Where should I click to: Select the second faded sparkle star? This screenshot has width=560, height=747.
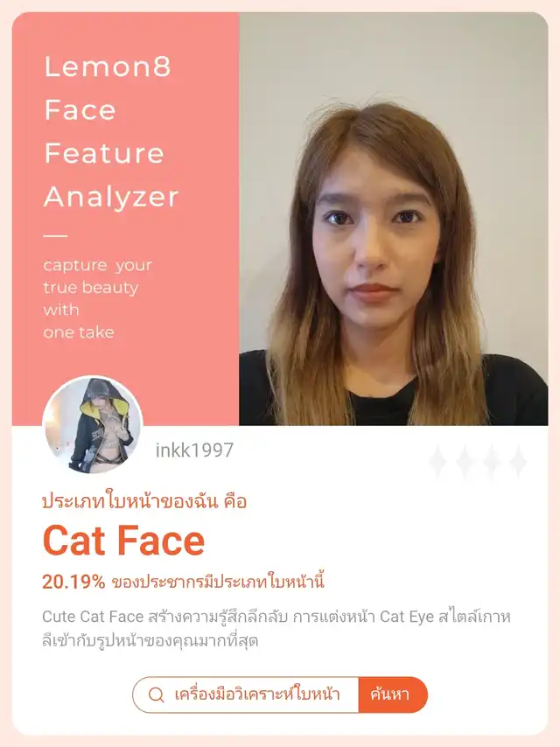click(x=465, y=461)
